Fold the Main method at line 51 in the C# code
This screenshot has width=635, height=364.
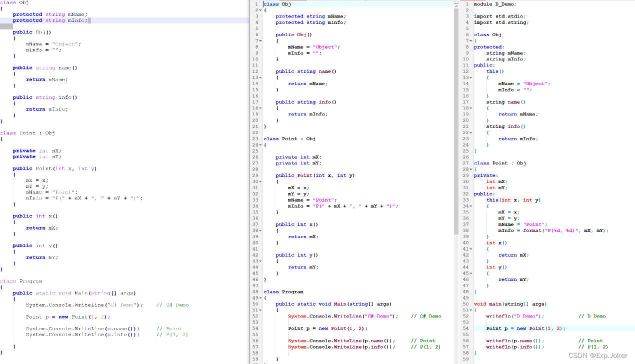coord(260,310)
